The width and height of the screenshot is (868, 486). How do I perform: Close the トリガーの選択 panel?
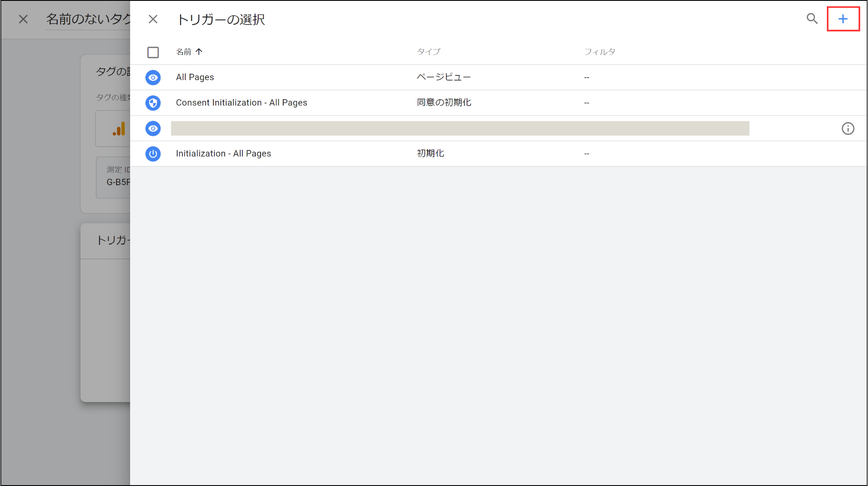click(x=153, y=19)
